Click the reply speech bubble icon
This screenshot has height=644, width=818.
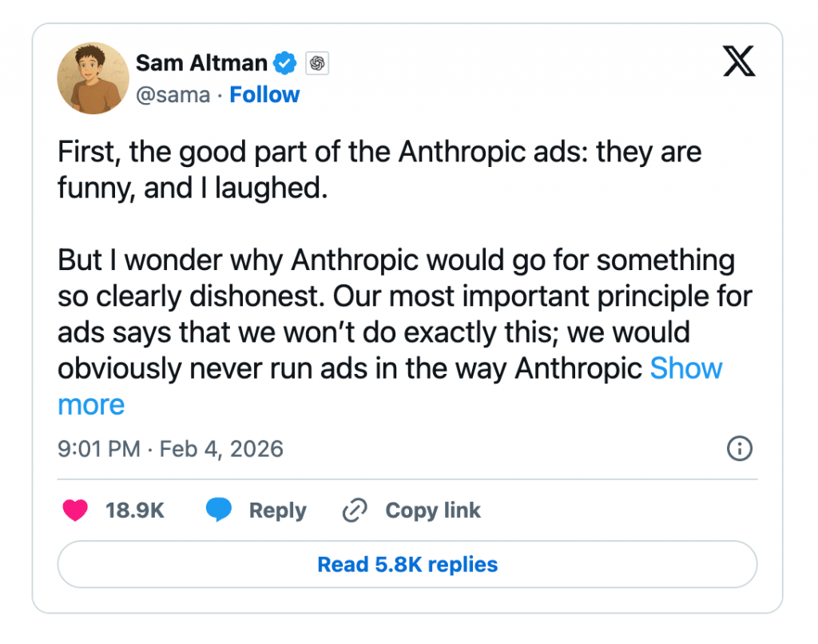[x=219, y=511]
